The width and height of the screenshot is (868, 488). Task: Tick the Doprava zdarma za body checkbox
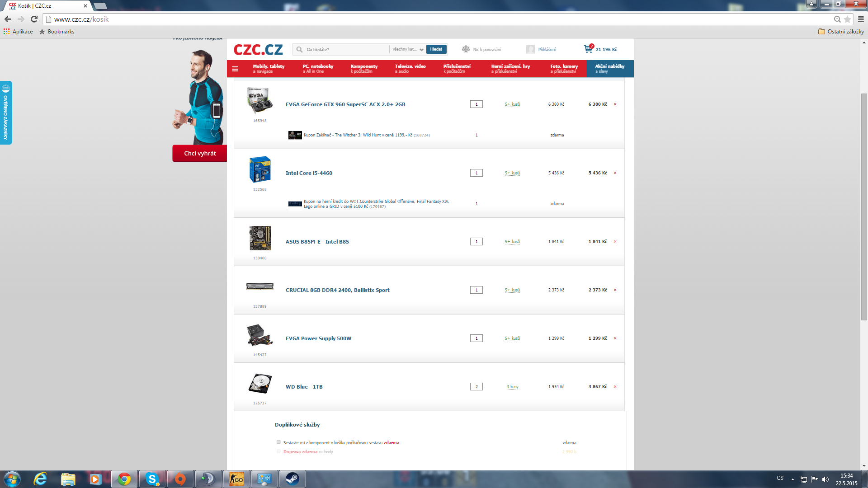tap(278, 451)
